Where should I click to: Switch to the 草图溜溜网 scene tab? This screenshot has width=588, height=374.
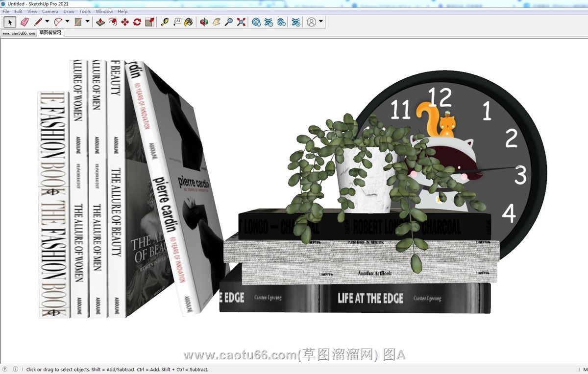click(50, 33)
